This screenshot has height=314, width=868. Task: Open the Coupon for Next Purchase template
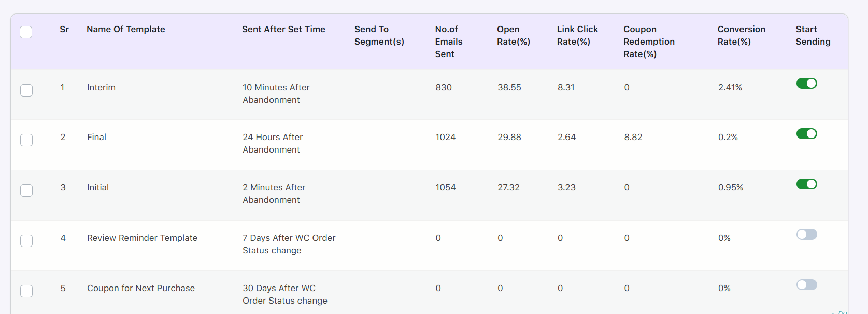(x=141, y=288)
